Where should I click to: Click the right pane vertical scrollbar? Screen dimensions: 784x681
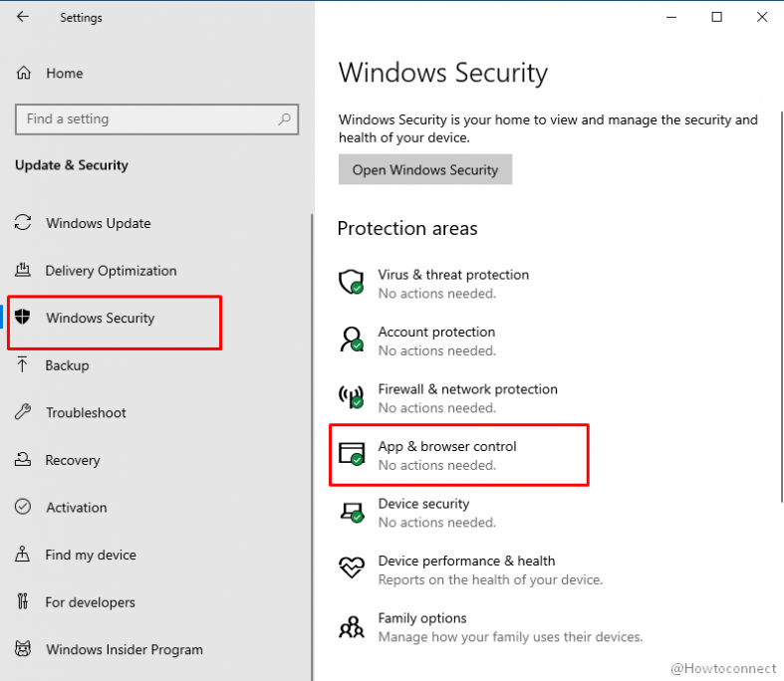pyautogui.click(x=781, y=307)
